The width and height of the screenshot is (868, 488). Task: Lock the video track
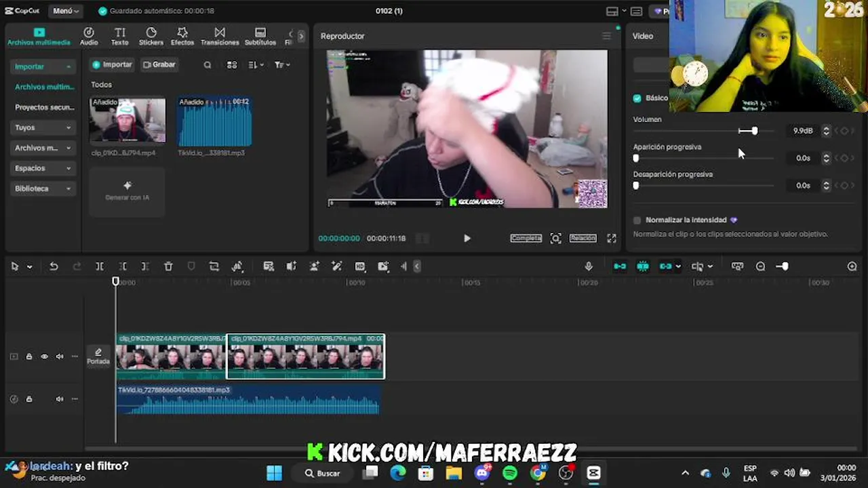click(29, 357)
